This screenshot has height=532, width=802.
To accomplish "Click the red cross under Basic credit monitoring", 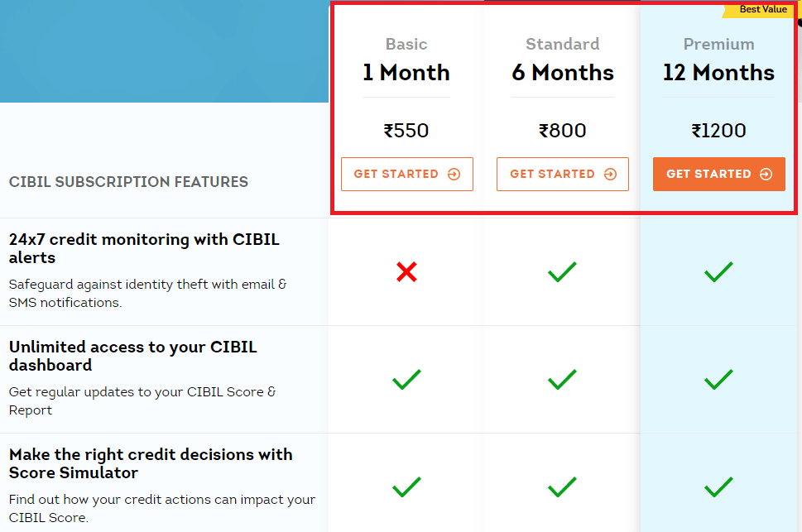I will pos(406,271).
